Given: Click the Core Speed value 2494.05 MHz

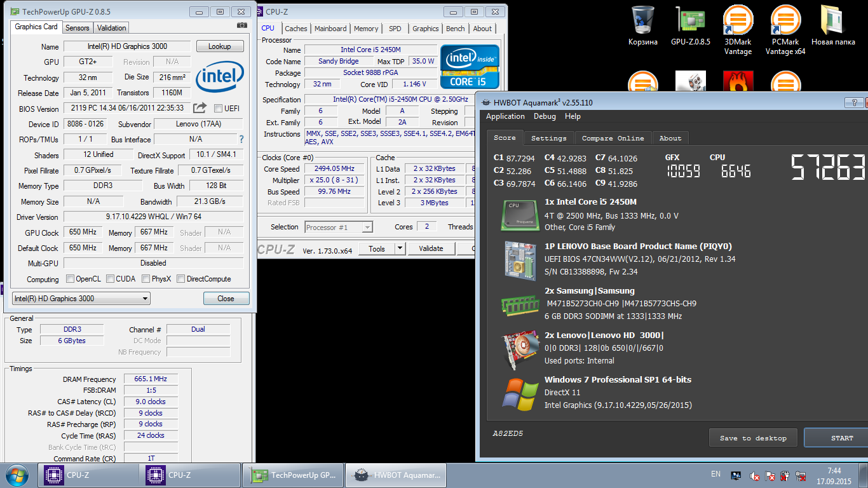Looking at the screenshot, I should [x=334, y=168].
